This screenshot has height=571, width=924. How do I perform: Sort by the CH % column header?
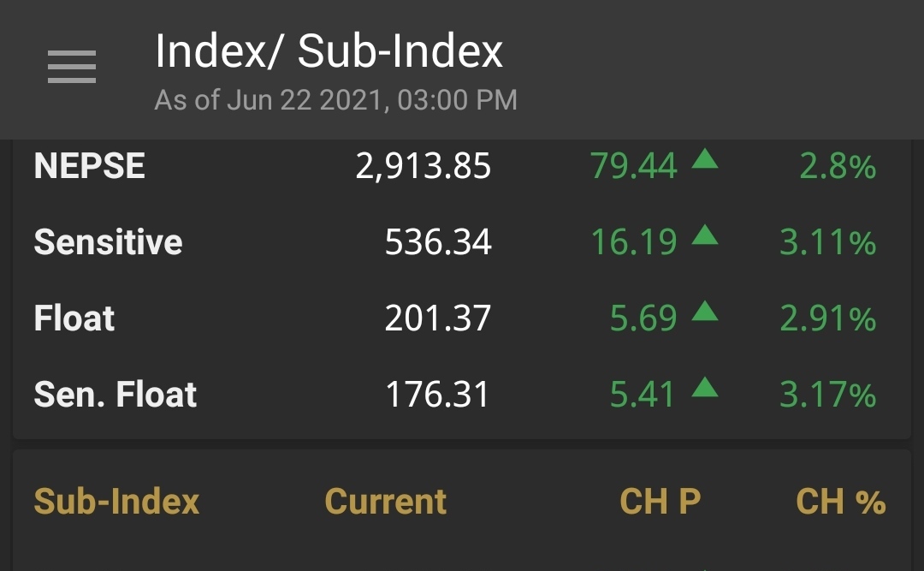pyautogui.click(x=840, y=502)
